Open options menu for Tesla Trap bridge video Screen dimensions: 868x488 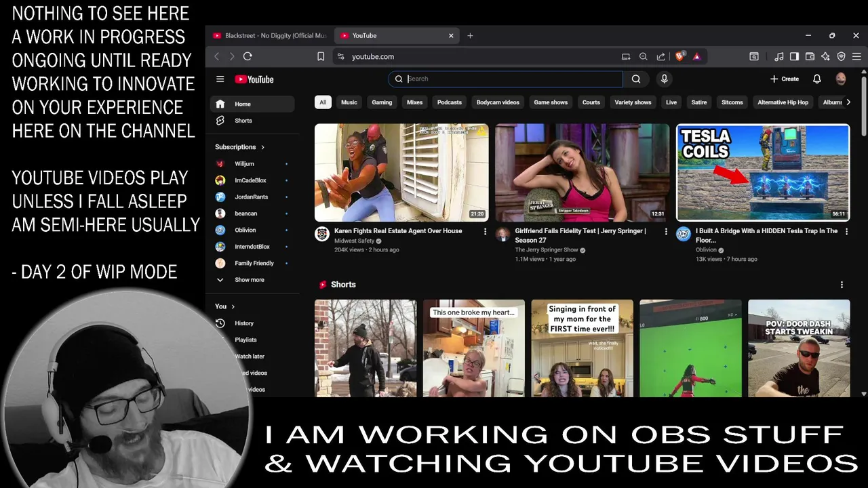[848, 232]
